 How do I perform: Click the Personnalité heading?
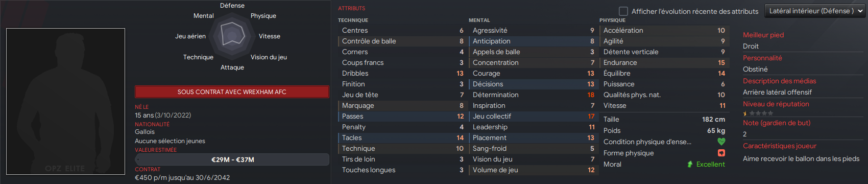click(762, 58)
